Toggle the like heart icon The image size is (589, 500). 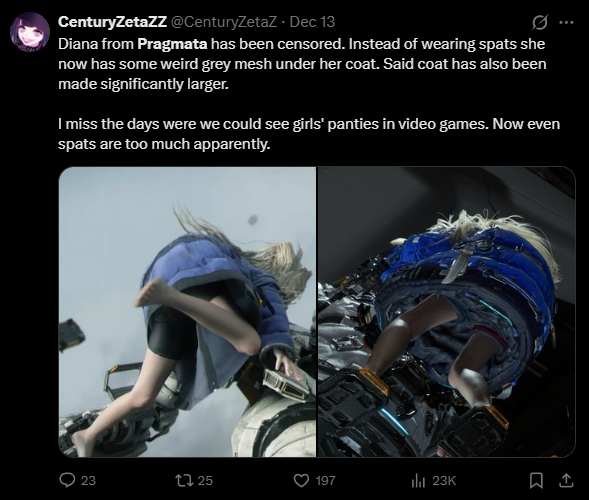click(x=301, y=480)
